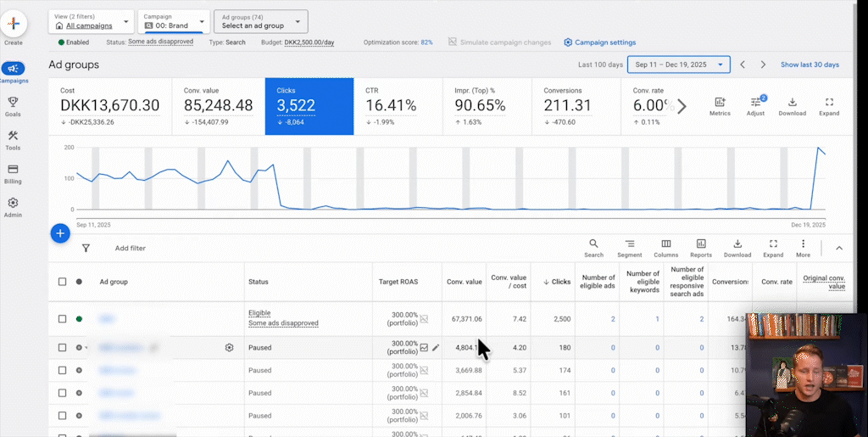Open the date range dropdown
This screenshot has width=868, height=437.
point(678,64)
